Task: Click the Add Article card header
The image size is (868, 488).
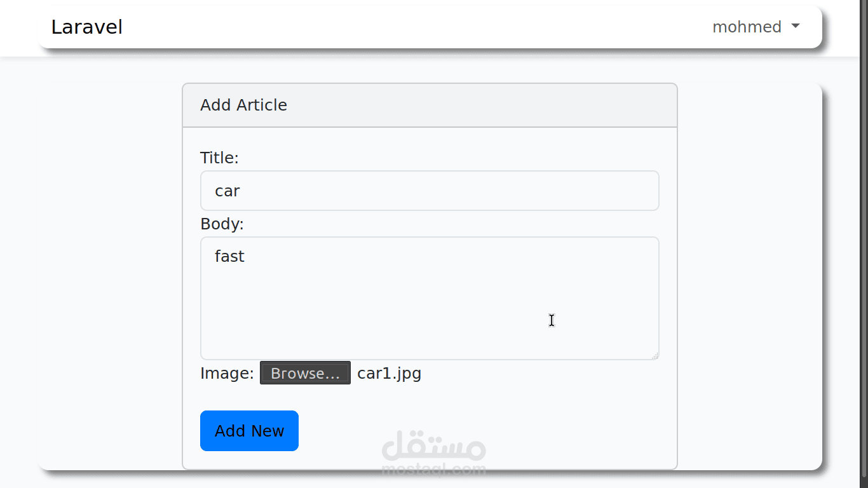Action: click(430, 105)
